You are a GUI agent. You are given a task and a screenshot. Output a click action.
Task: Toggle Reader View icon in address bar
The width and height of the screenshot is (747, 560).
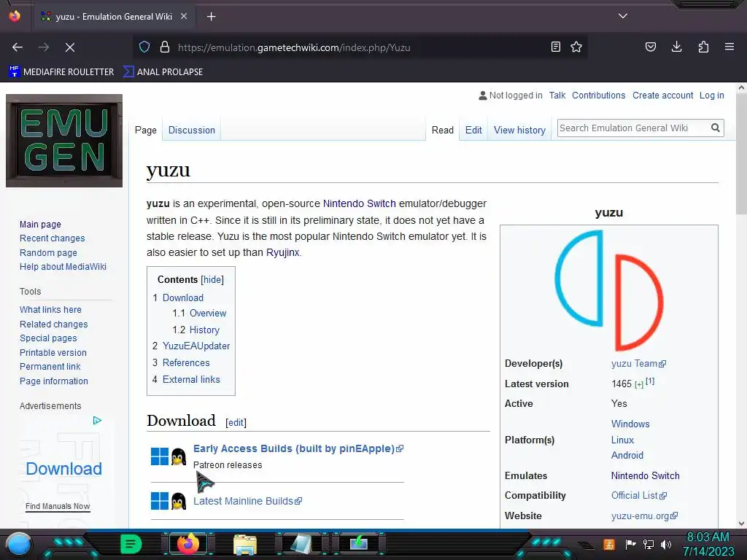pyautogui.click(x=555, y=47)
